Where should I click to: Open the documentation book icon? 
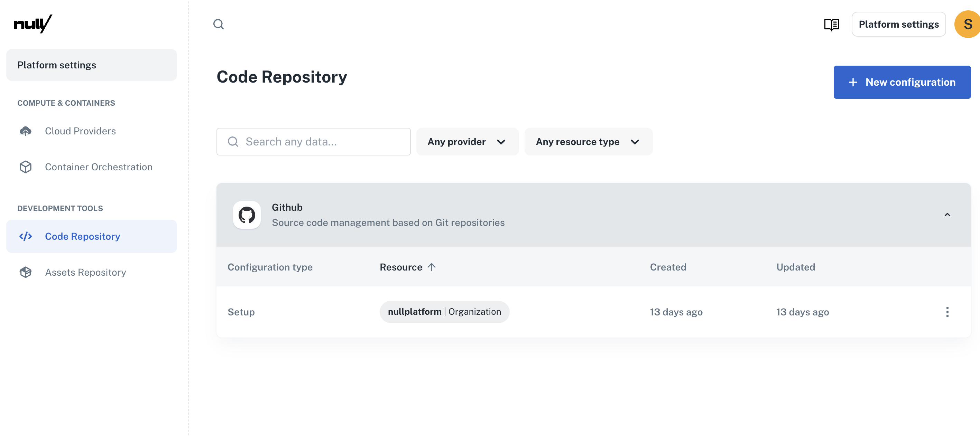[831, 25]
